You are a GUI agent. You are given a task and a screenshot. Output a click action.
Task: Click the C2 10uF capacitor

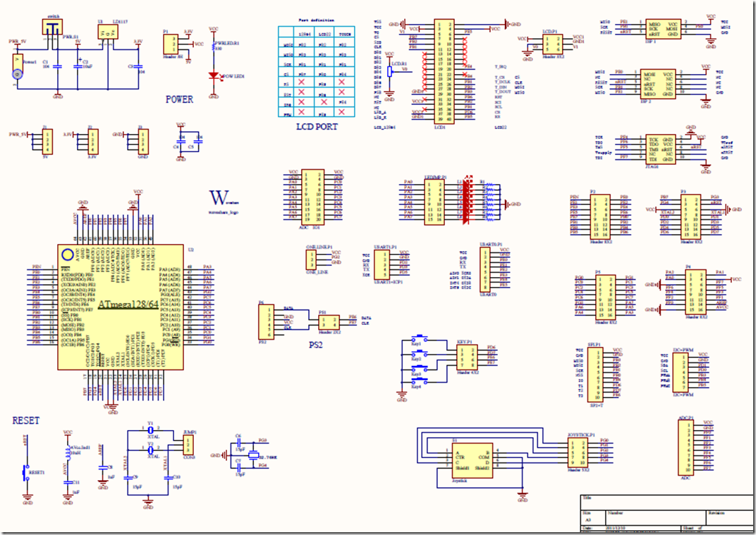click(78, 65)
